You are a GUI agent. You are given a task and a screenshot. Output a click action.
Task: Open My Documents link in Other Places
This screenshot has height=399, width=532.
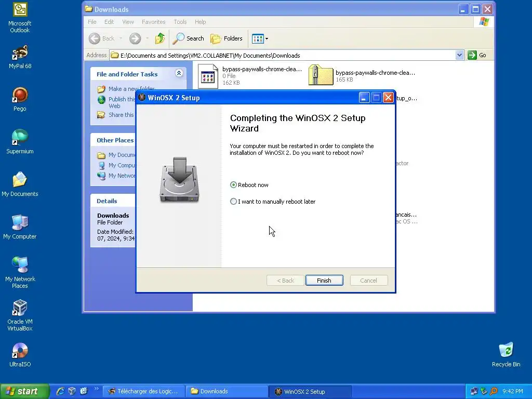tap(116, 155)
